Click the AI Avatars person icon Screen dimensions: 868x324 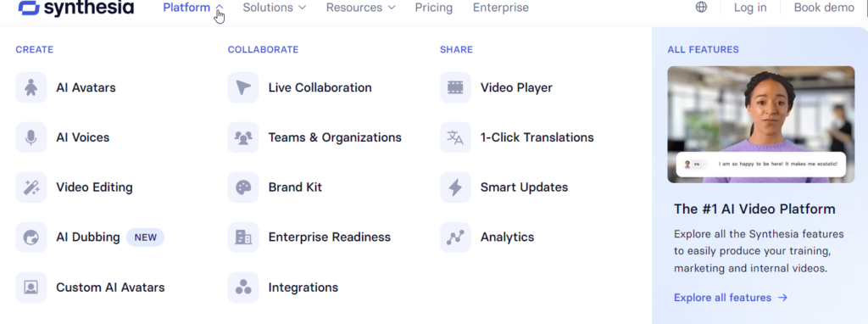pyautogui.click(x=31, y=87)
